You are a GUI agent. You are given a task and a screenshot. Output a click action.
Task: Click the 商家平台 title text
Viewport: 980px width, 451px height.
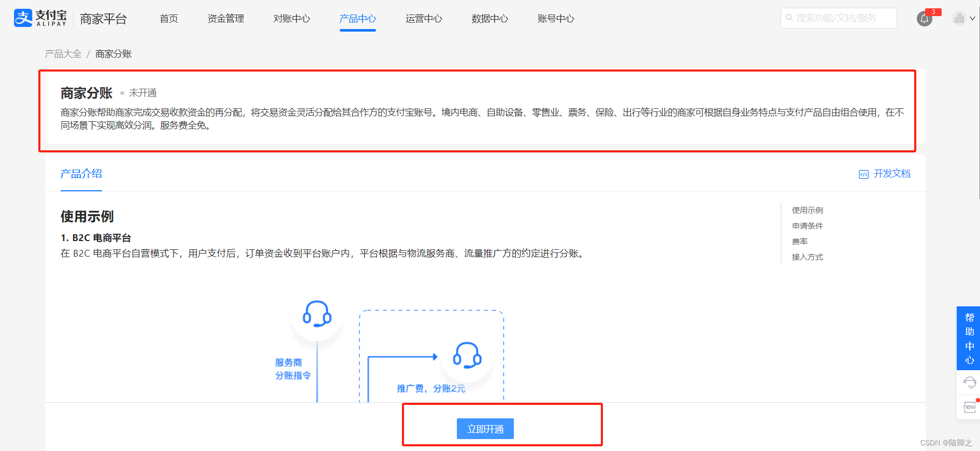[x=104, y=19]
